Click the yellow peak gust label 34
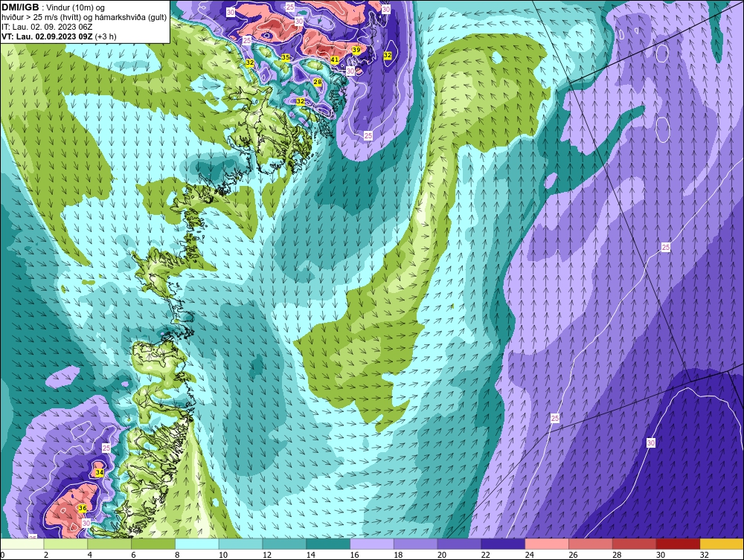The image size is (744, 560). pyautogui.click(x=99, y=473)
